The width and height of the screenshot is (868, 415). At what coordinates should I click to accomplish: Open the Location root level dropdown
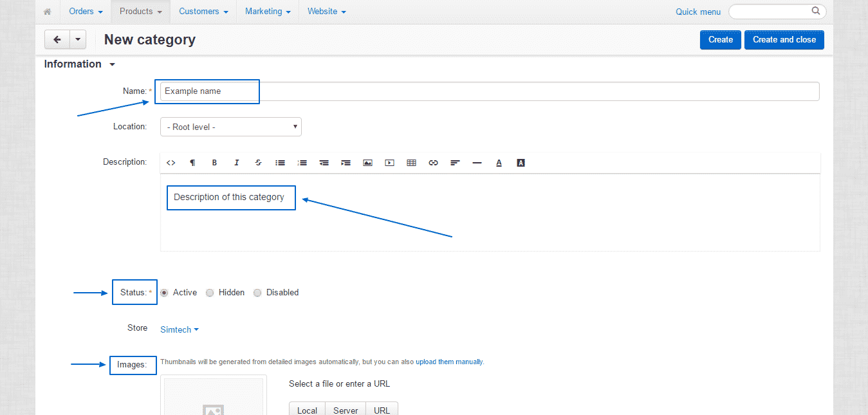230,126
